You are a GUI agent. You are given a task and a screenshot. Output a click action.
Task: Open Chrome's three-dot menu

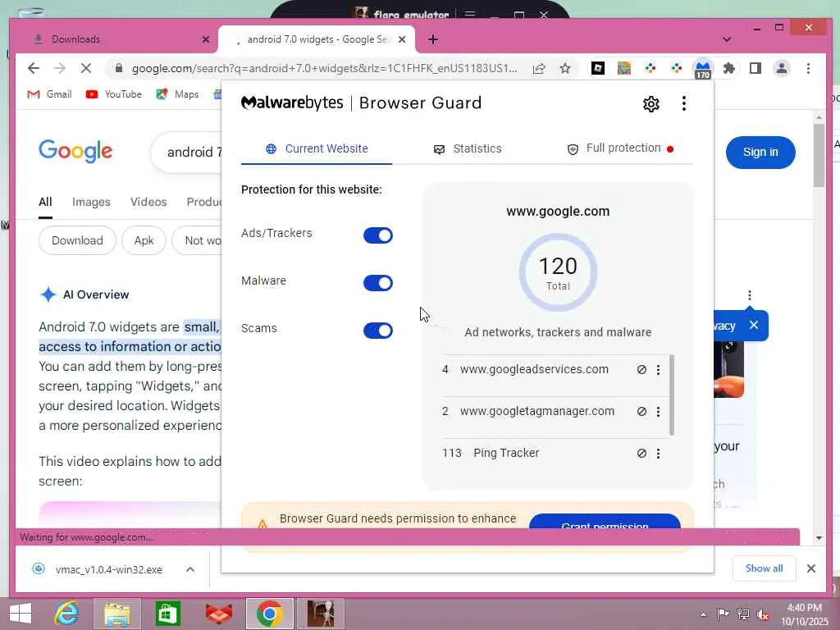[x=808, y=68]
